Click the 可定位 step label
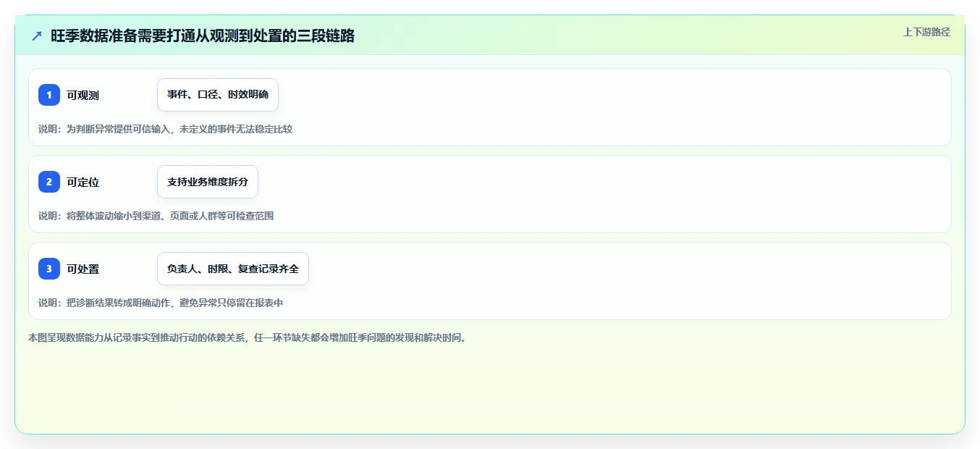Image resolution: width=980 pixels, height=449 pixels. (83, 182)
